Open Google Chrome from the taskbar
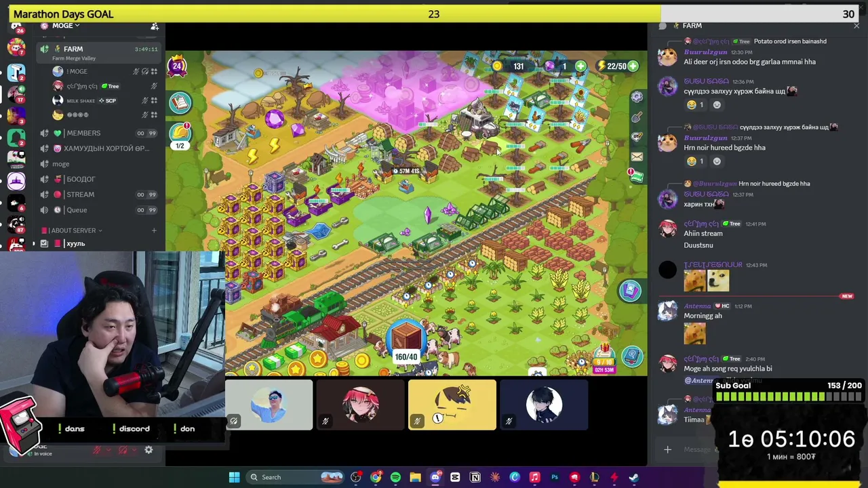The height and width of the screenshot is (488, 868). [x=376, y=477]
